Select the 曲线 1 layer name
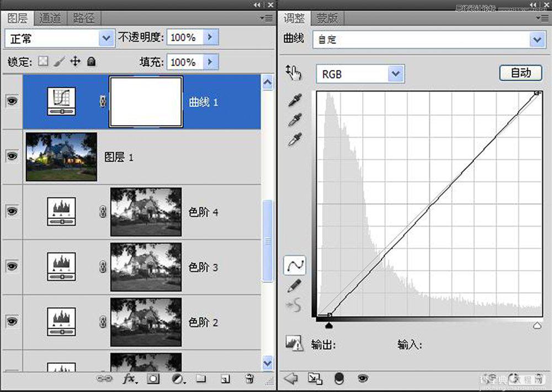Image resolution: width=552 pixels, height=392 pixels. [203, 102]
